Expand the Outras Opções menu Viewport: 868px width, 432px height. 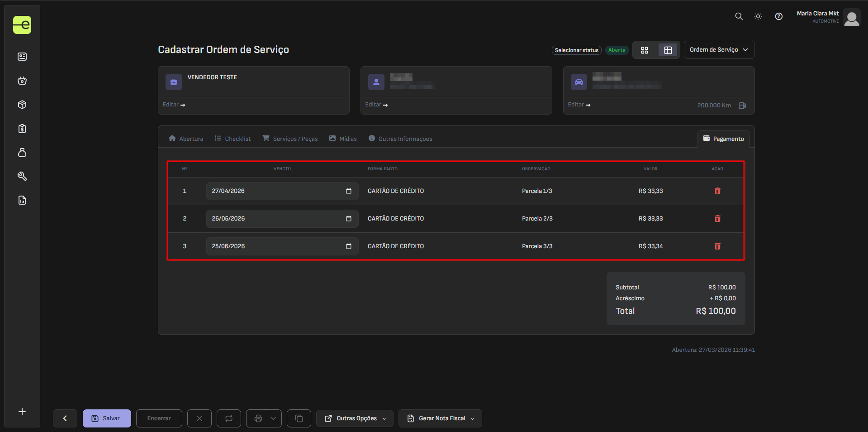coord(355,418)
